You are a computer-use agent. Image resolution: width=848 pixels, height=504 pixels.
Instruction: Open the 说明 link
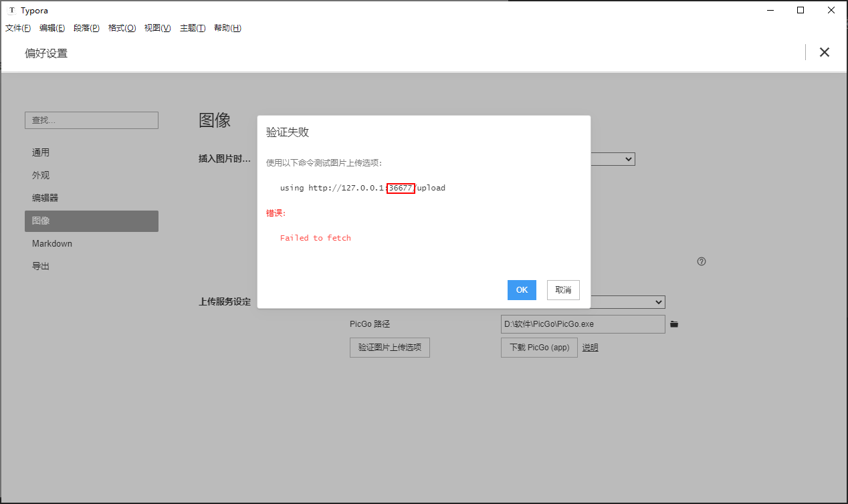(590, 348)
